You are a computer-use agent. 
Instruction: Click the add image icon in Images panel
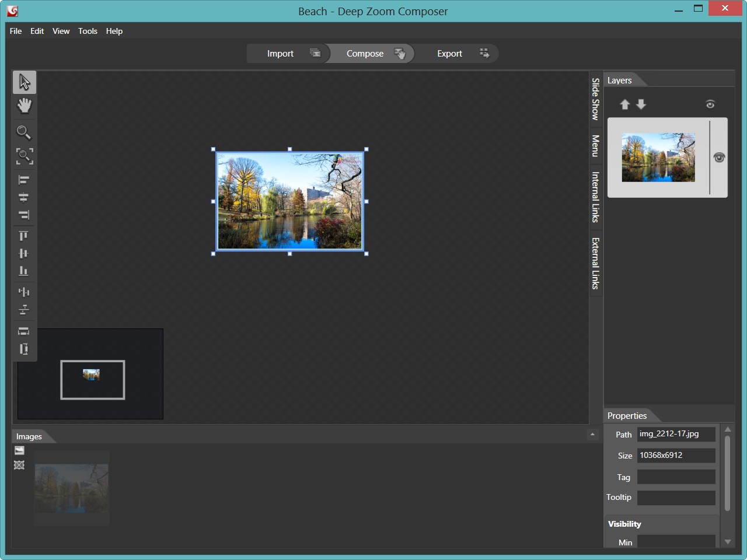[x=19, y=450]
